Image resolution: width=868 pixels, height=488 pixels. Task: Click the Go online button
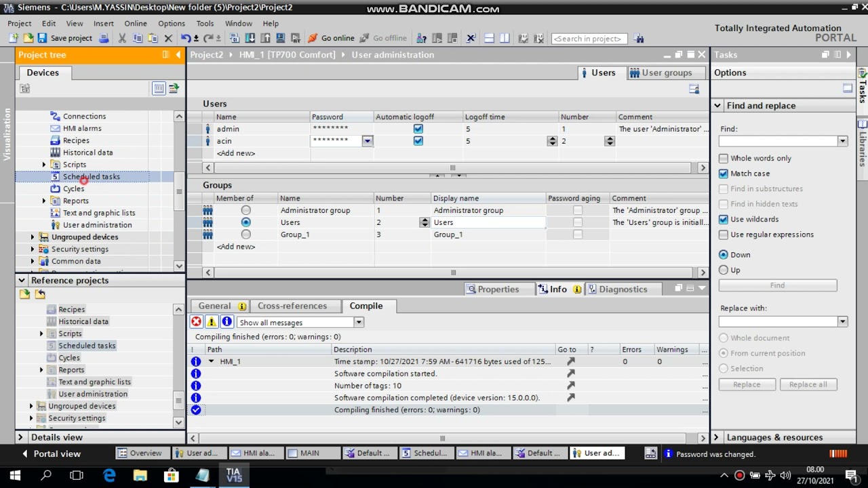[x=332, y=39]
